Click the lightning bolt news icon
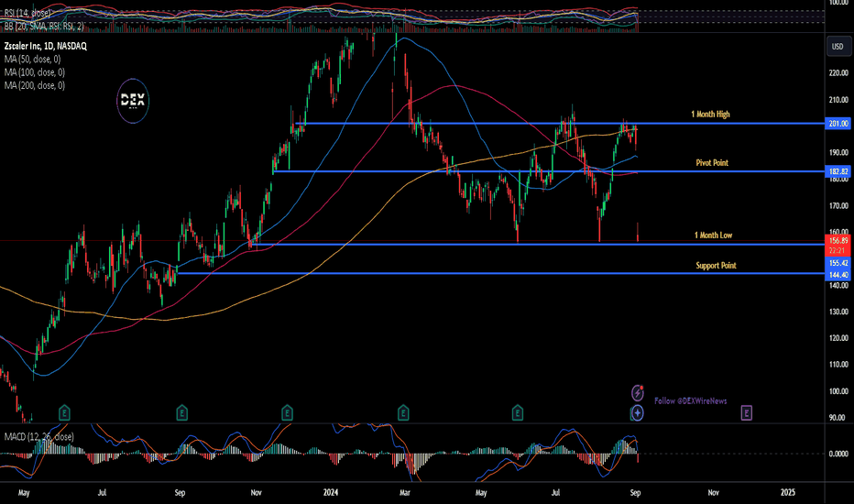The height and width of the screenshot is (504, 854). coord(637,393)
